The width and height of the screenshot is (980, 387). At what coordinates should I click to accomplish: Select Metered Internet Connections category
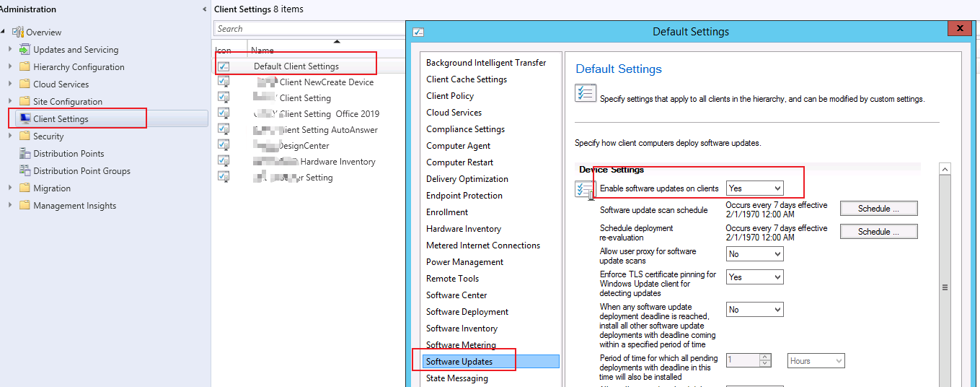click(483, 245)
